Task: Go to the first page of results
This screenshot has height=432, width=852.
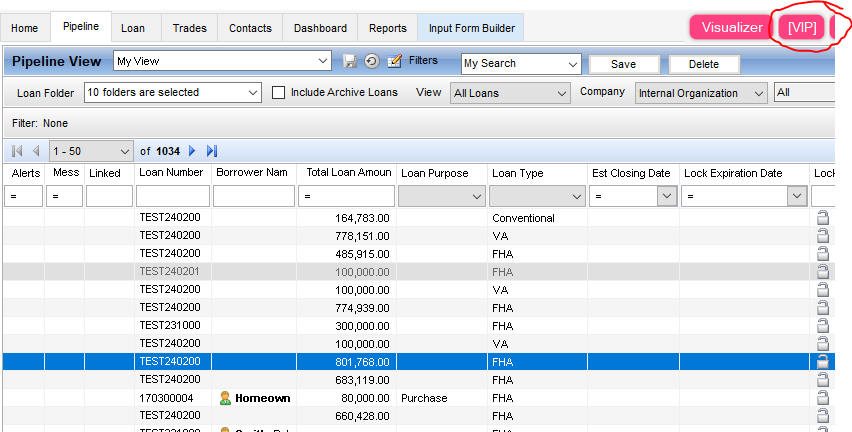Action: pyautogui.click(x=17, y=151)
